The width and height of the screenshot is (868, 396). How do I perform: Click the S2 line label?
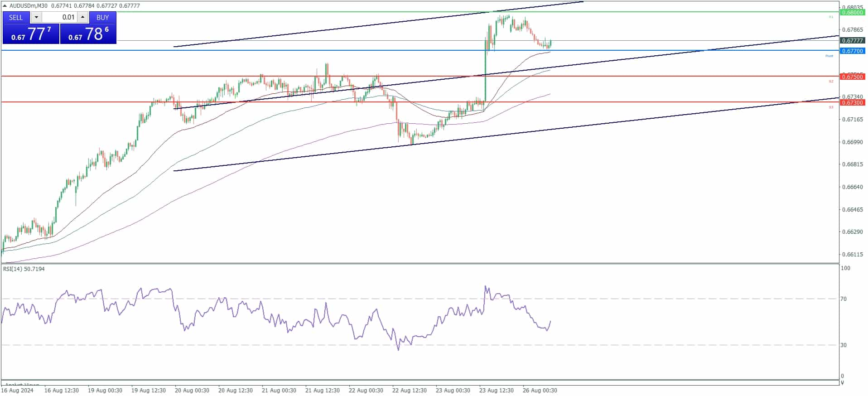(831, 82)
